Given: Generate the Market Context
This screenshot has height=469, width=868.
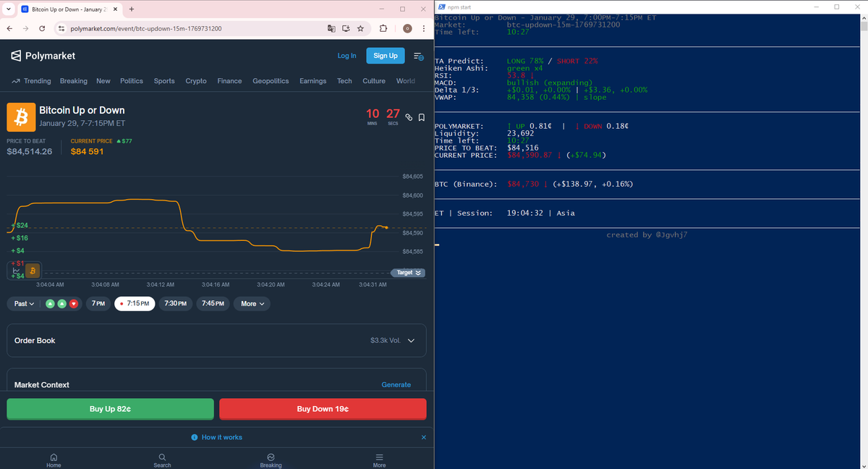Looking at the screenshot, I should click(x=396, y=385).
